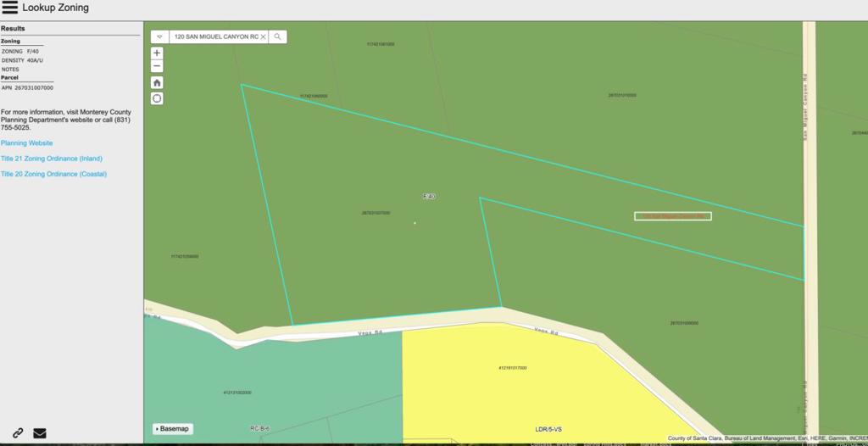The width and height of the screenshot is (868, 446).
Task: Run search with the magnifier icon
Action: coord(277,37)
